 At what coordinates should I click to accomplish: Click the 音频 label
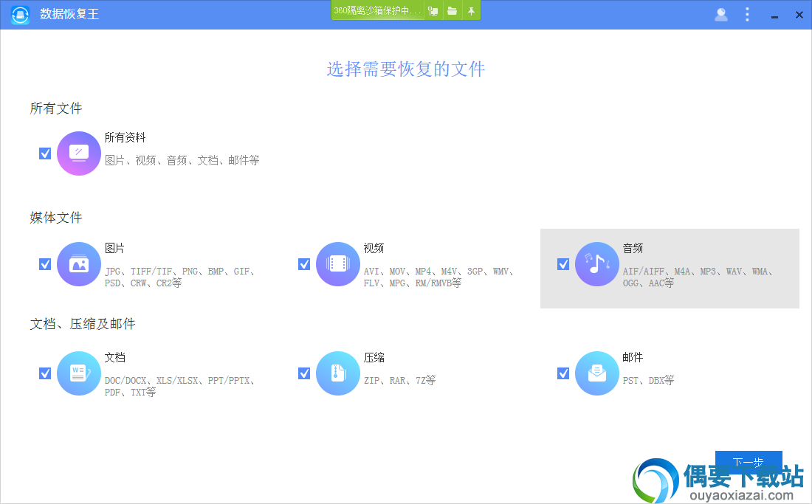[x=633, y=249]
